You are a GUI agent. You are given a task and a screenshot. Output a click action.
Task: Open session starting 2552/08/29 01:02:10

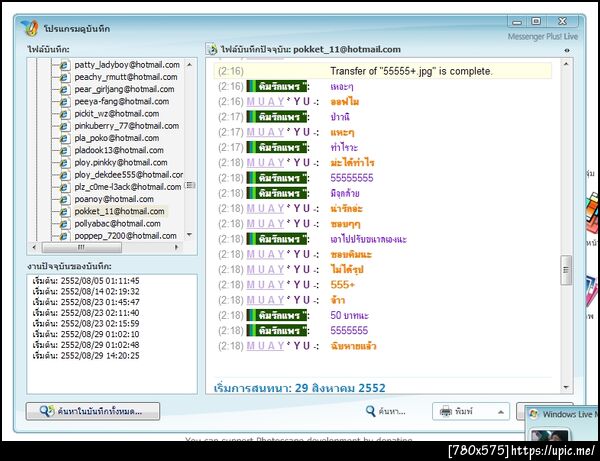pyautogui.click(x=86, y=334)
